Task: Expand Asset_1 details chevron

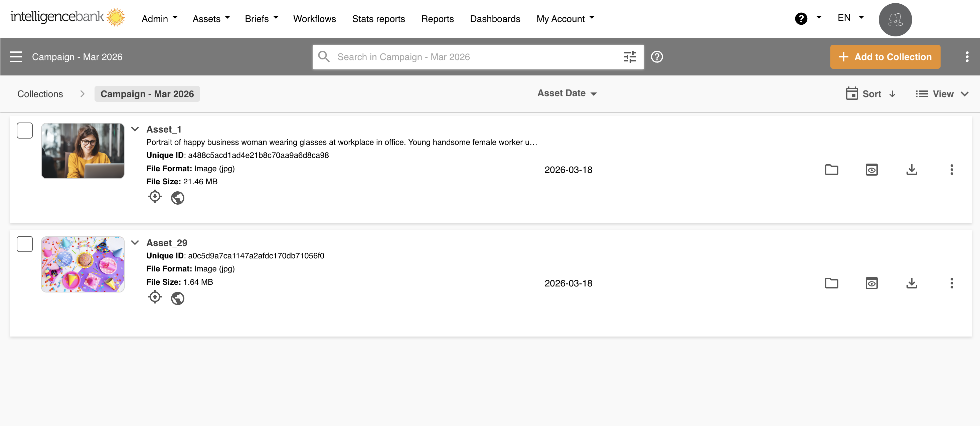Action: tap(135, 129)
